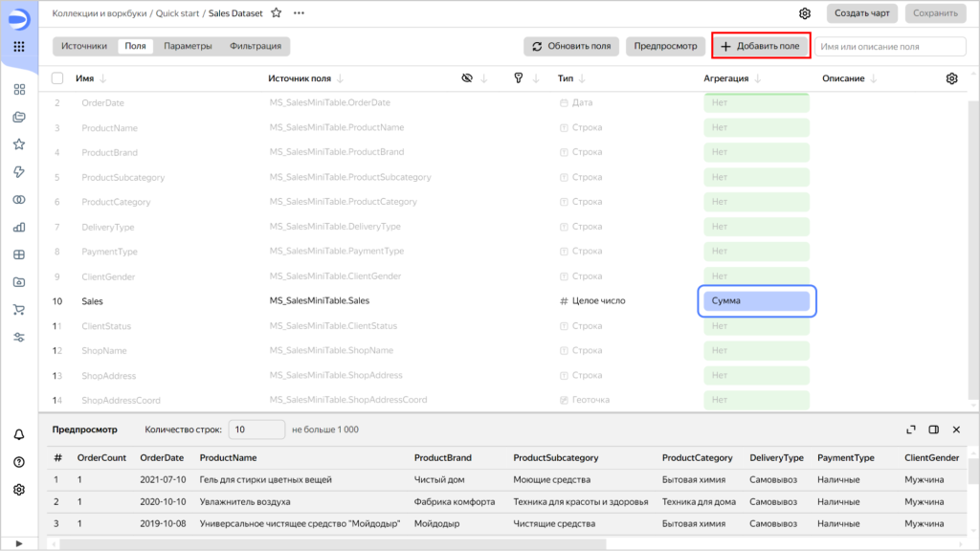Open the Сумма aggregation dropdown for Sales
The image size is (980, 551).
point(756,300)
